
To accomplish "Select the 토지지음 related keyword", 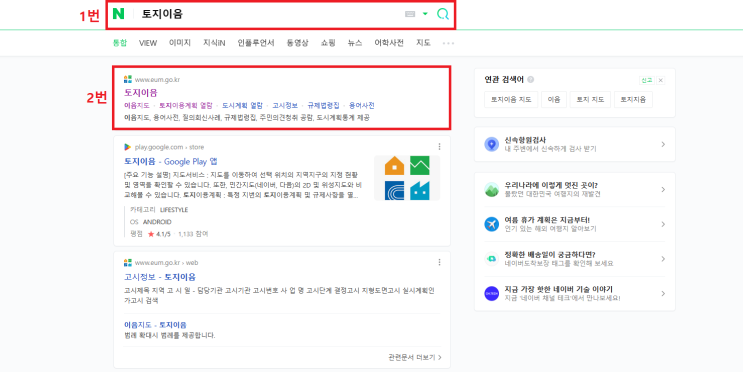I will click(633, 100).
